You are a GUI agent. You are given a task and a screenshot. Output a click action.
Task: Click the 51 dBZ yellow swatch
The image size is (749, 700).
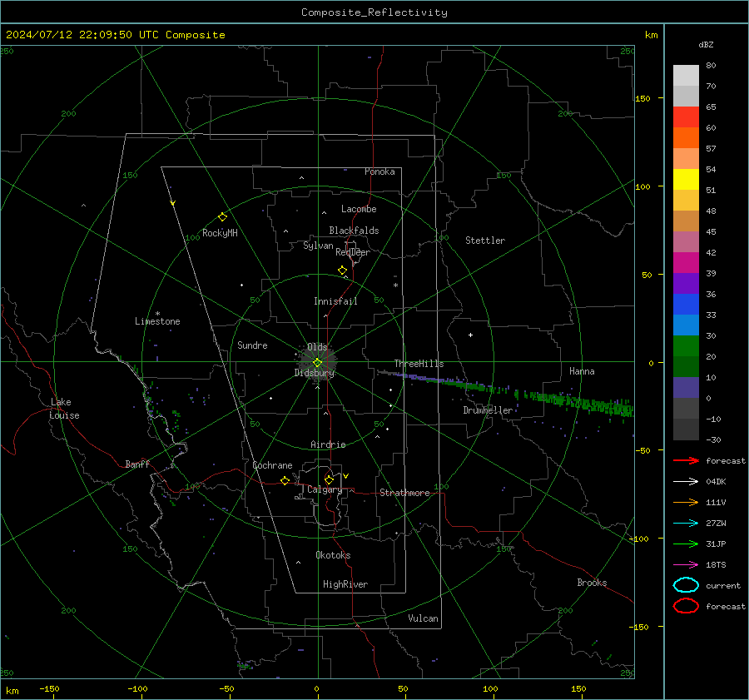pyautogui.click(x=686, y=179)
